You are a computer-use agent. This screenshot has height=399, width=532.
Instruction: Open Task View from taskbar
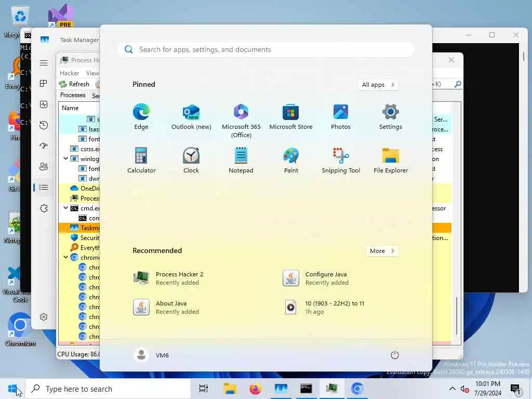tap(204, 389)
